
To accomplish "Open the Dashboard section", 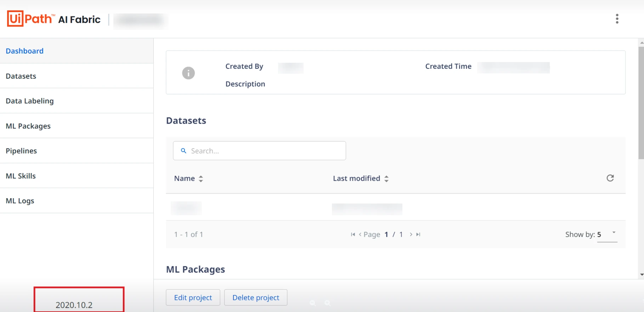I will tap(77, 51).
